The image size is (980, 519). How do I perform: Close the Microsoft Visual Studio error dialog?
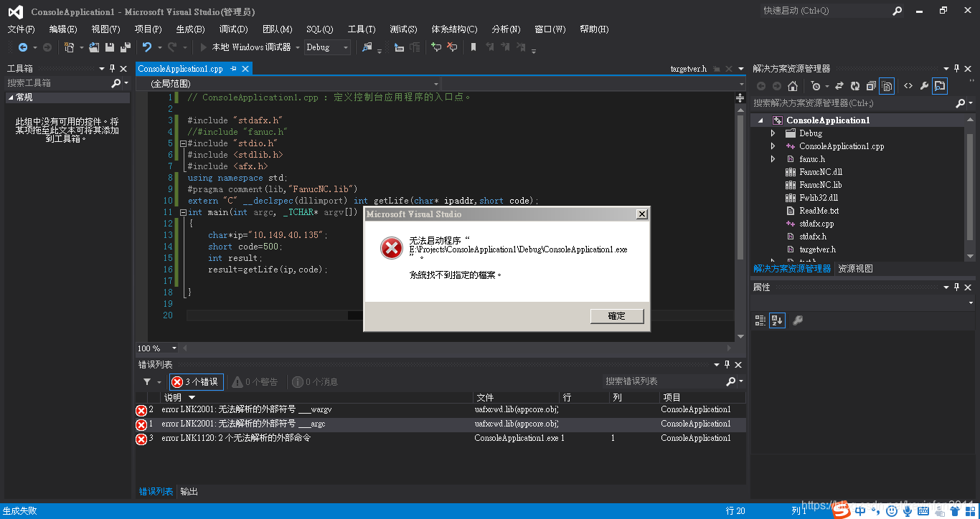coord(642,214)
